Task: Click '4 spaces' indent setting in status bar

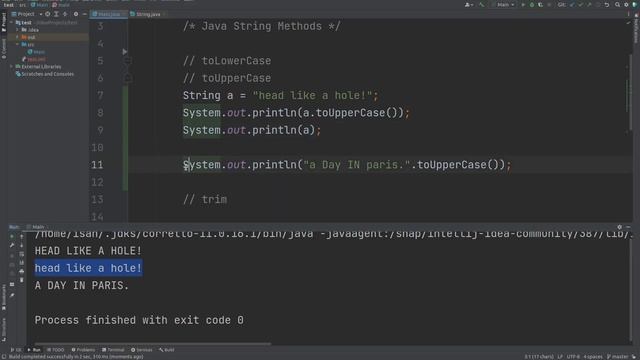Action: [x=593, y=357]
